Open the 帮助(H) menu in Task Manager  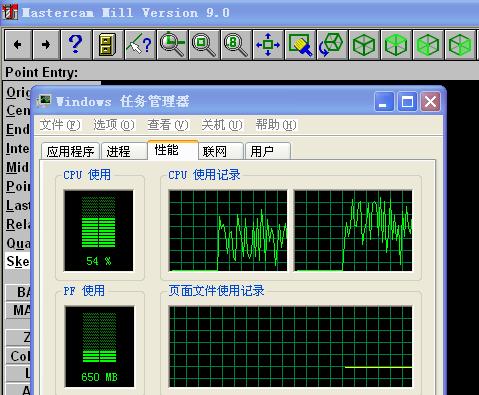pos(276,125)
